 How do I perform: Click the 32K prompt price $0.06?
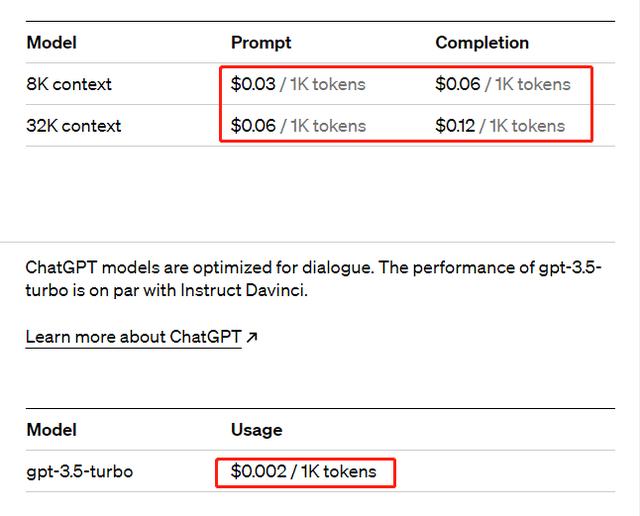(x=253, y=126)
